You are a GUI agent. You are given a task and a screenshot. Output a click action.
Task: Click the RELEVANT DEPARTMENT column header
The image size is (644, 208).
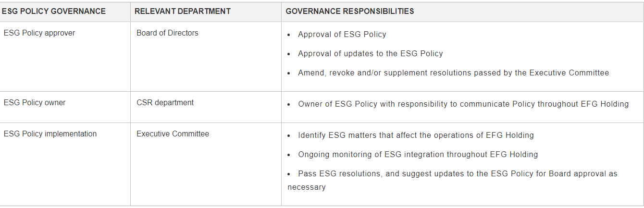(x=182, y=12)
